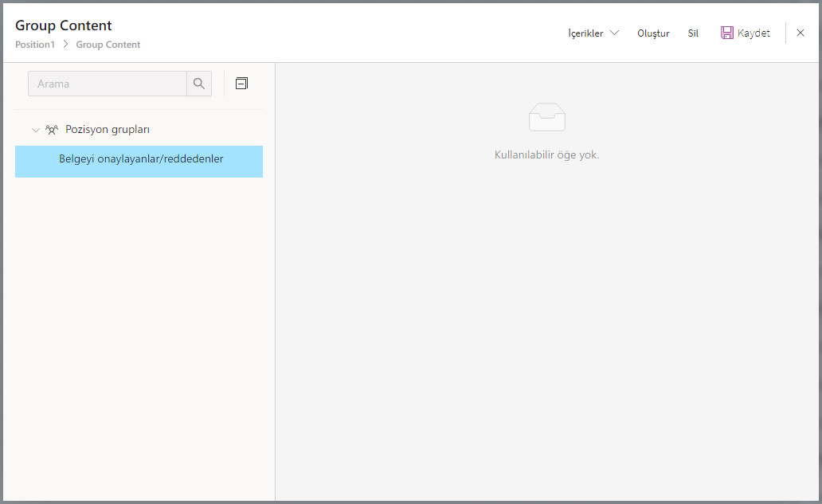Click Group Content in the breadcrumb
Viewport: 822px width, 504px height.
pos(108,45)
